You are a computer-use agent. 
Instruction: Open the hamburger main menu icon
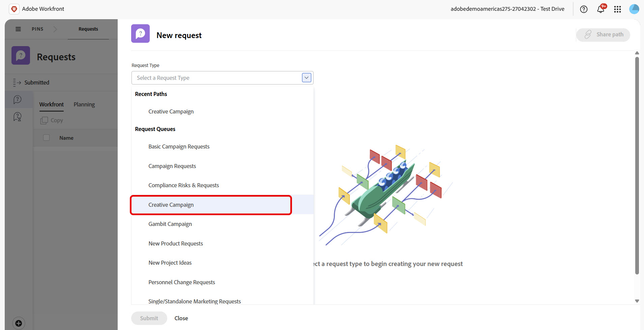(18, 29)
